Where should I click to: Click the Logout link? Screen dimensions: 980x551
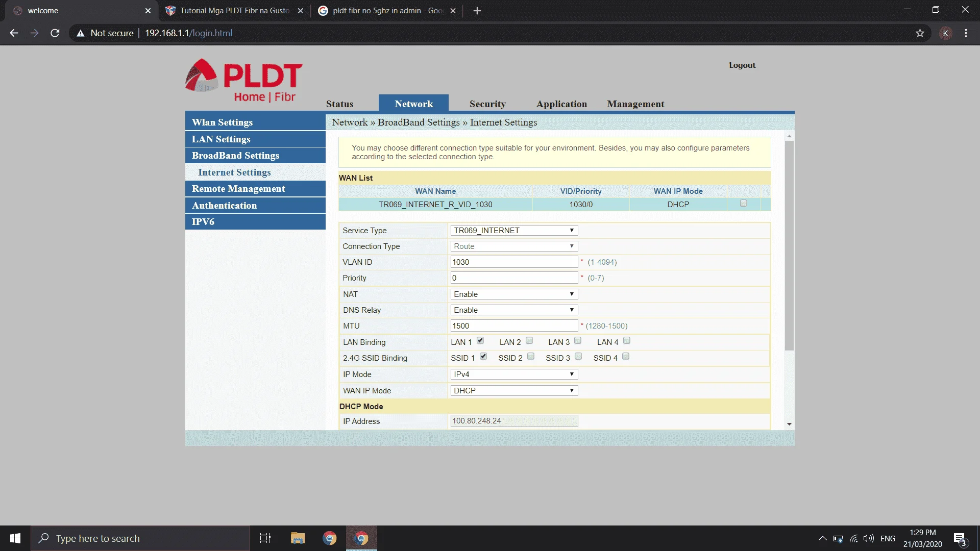(x=742, y=65)
